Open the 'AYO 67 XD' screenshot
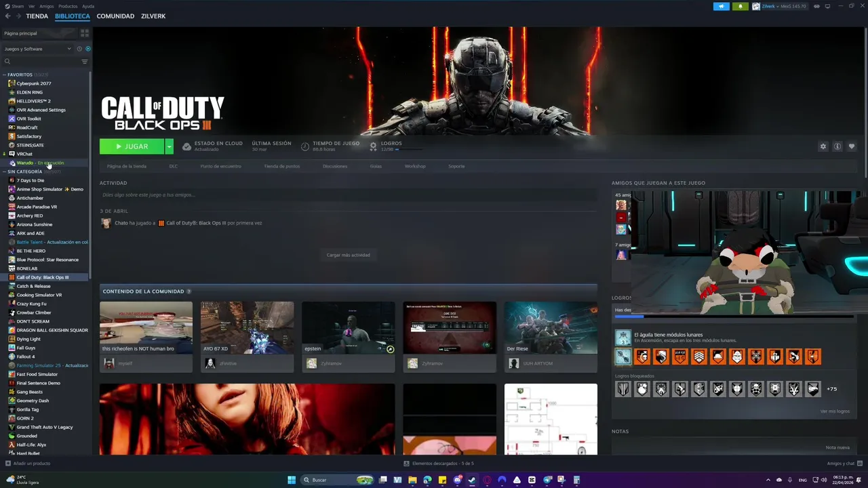Screen dimensions: 868x488 coord(247,328)
